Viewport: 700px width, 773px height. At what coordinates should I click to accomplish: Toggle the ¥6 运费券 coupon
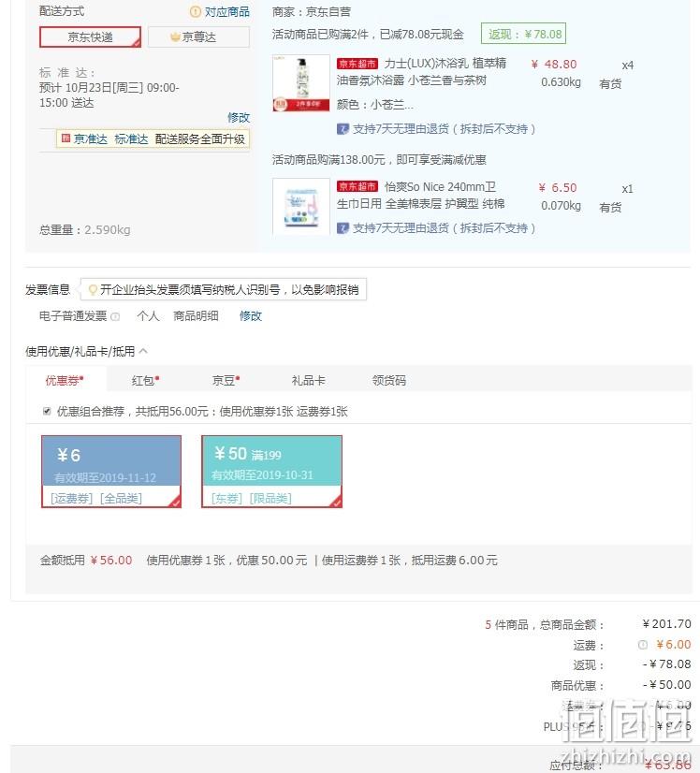(111, 472)
